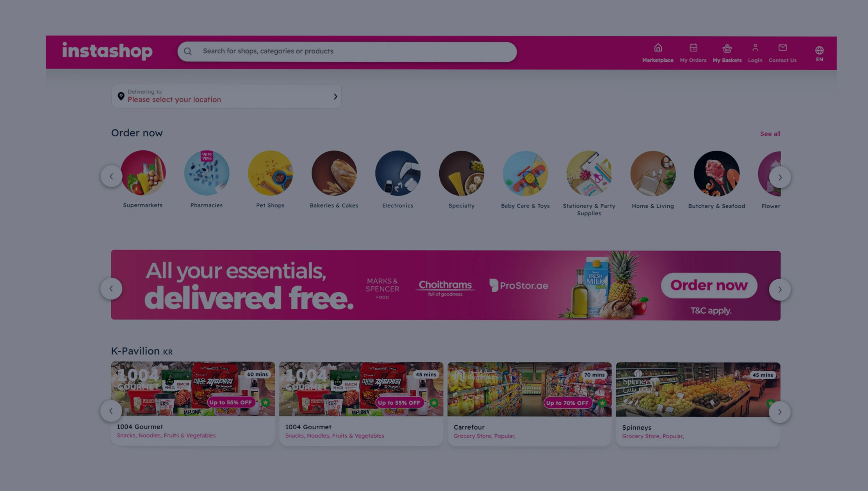Click the See all link

(770, 134)
